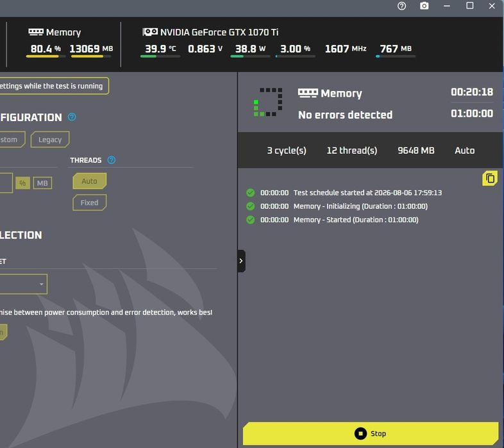
Task: Minimize the application window
Action: coord(447,6)
